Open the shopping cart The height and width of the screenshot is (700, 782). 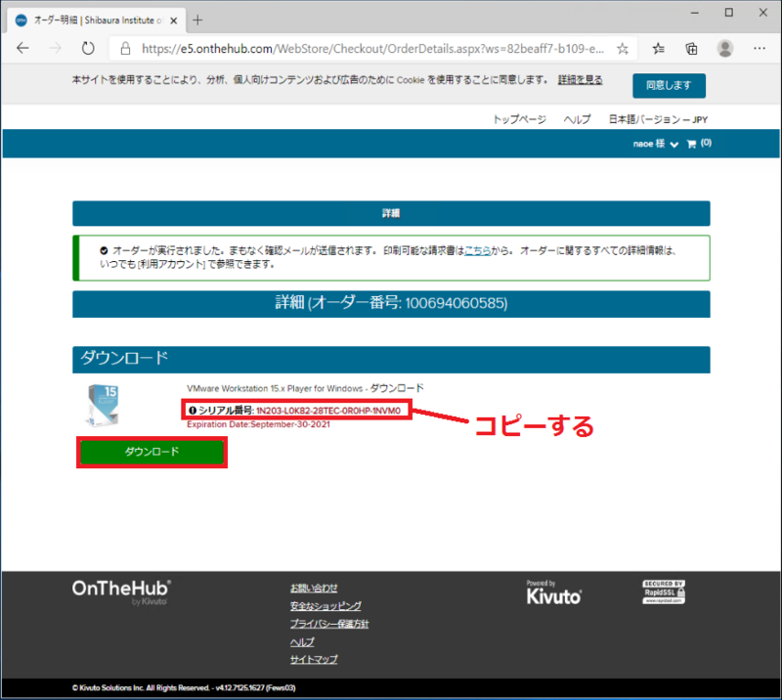(x=691, y=144)
